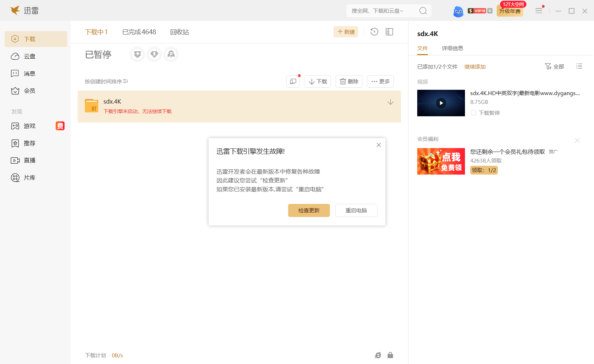
Task: Open the 会员 membership page
Action: click(30, 90)
